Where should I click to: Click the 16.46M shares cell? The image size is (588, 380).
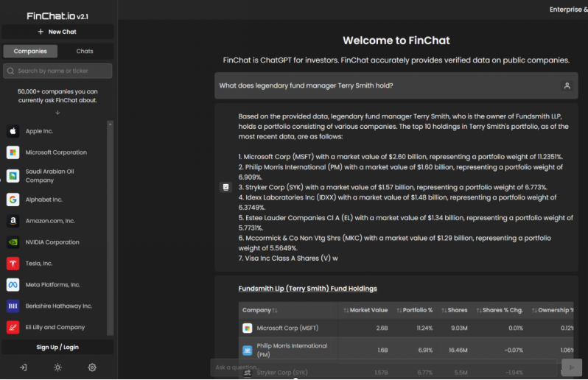tap(458, 351)
